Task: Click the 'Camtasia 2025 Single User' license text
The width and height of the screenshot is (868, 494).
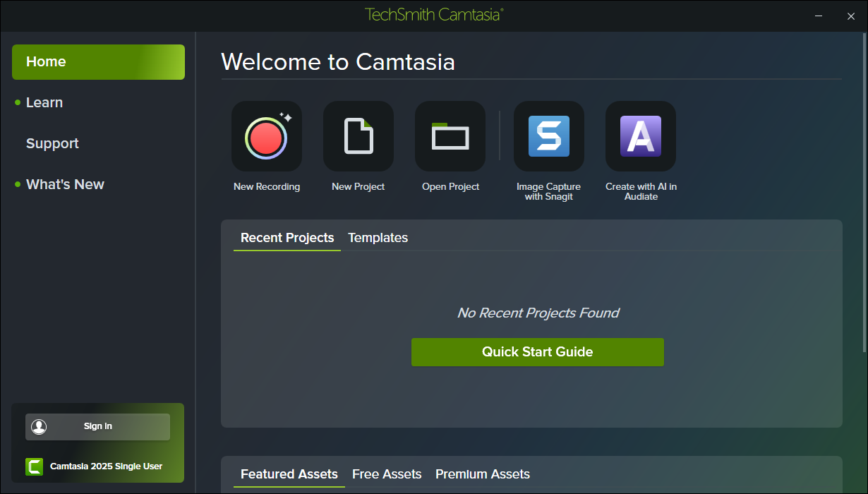Action: click(106, 466)
